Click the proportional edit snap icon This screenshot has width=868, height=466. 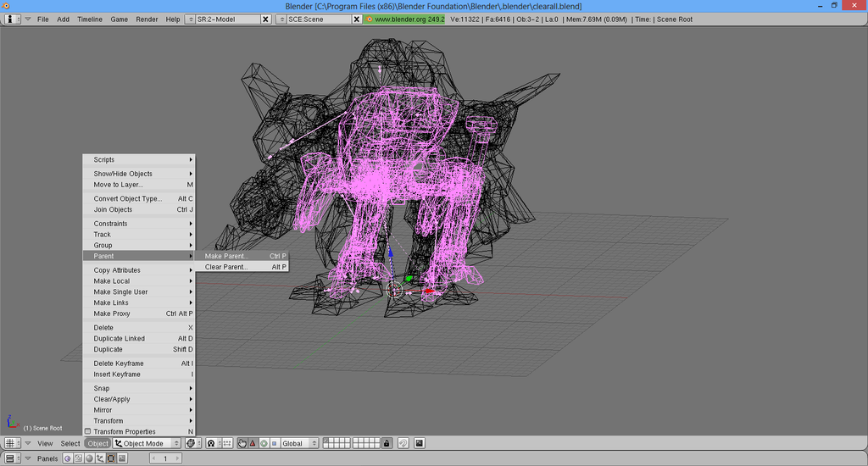click(x=403, y=443)
